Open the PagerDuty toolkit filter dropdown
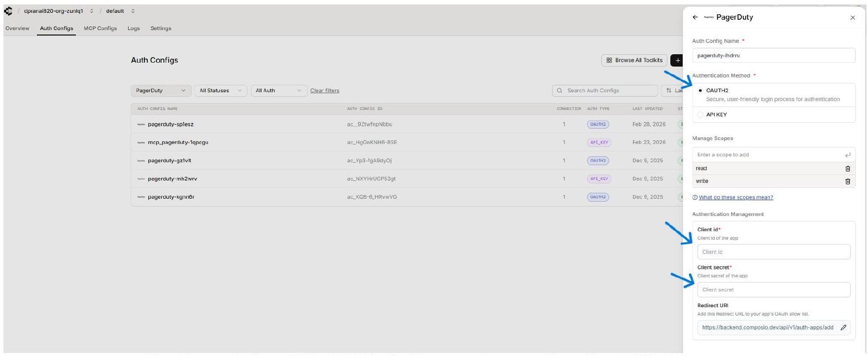 click(x=161, y=91)
